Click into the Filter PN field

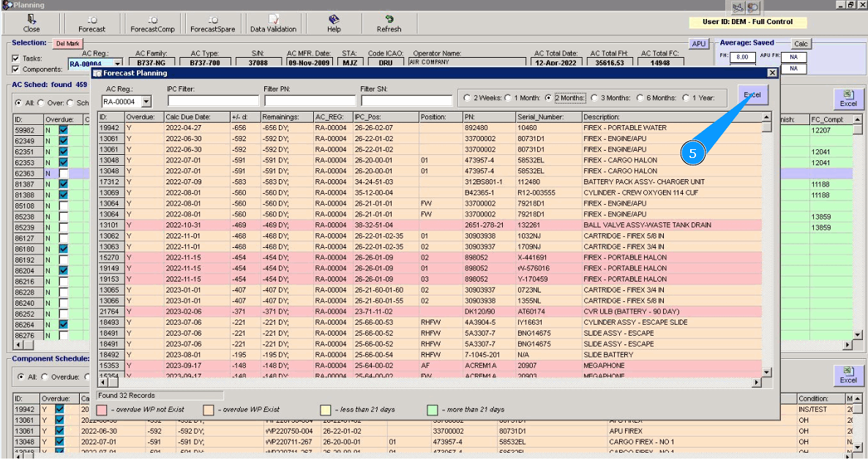[x=310, y=101]
